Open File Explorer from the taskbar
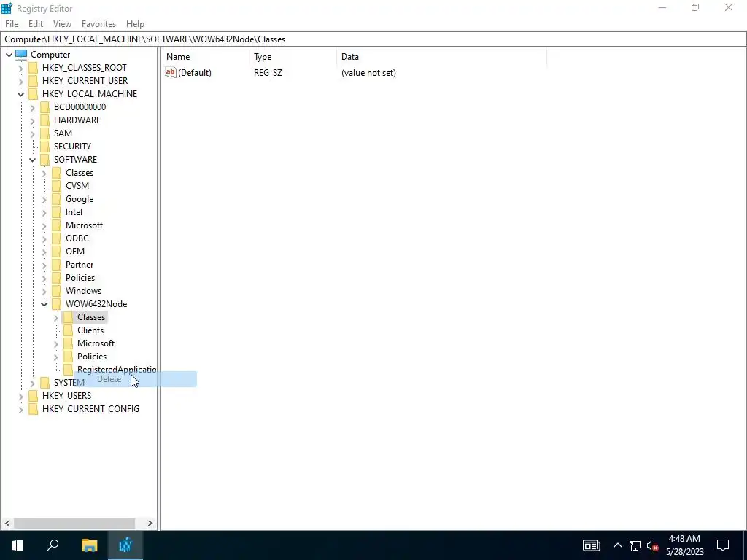The width and height of the screenshot is (747, 560). pyautogui.click(x=89, y=545)
